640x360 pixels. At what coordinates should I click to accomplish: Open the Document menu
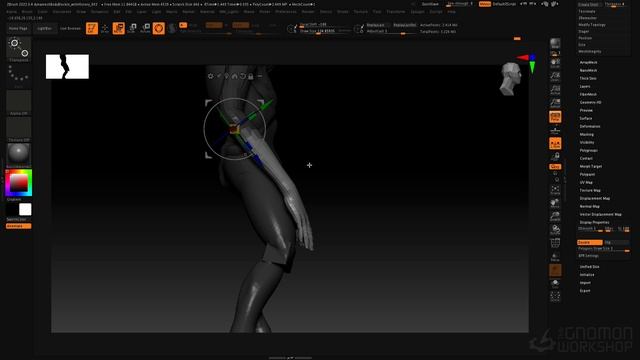(62, 12)
